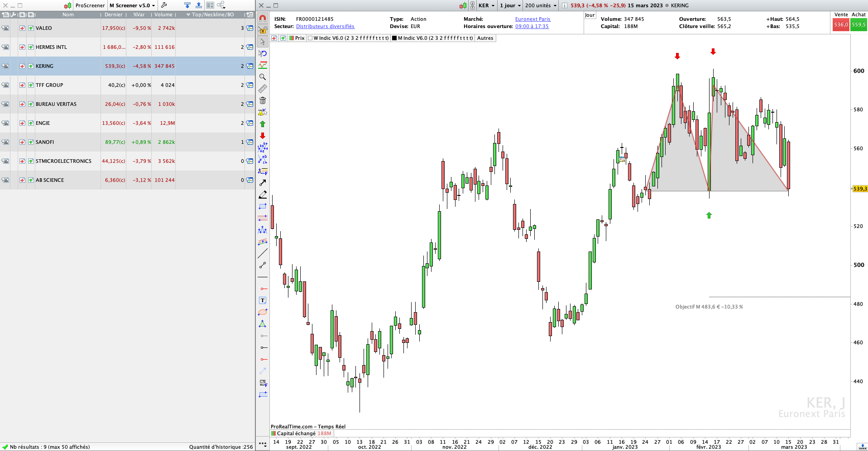The width and height of the screenshot is (868, 451).
Task: Select the orange ellipse drawing tool
Action: pyautogui.click(x=263, y=312)
